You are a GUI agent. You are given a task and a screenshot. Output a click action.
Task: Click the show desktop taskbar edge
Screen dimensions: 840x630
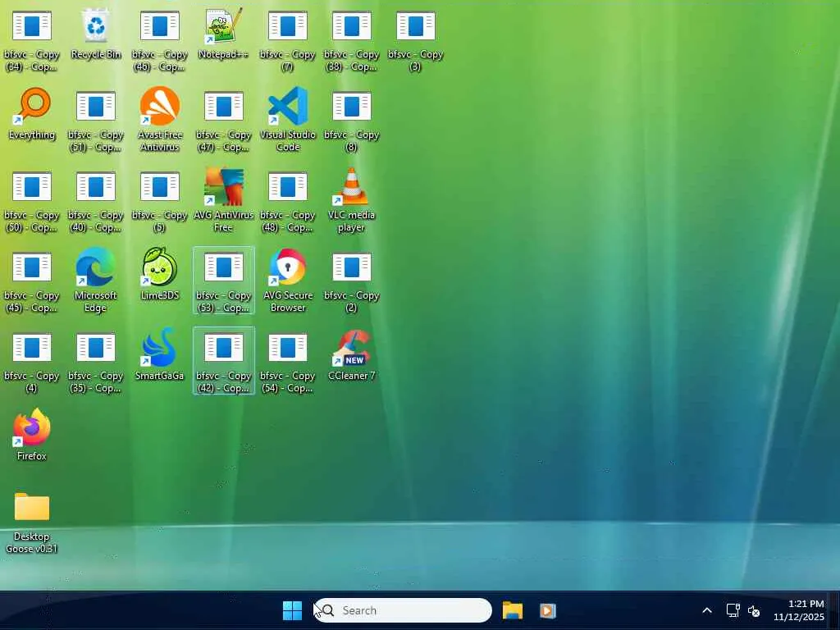[x=836, y=610]
